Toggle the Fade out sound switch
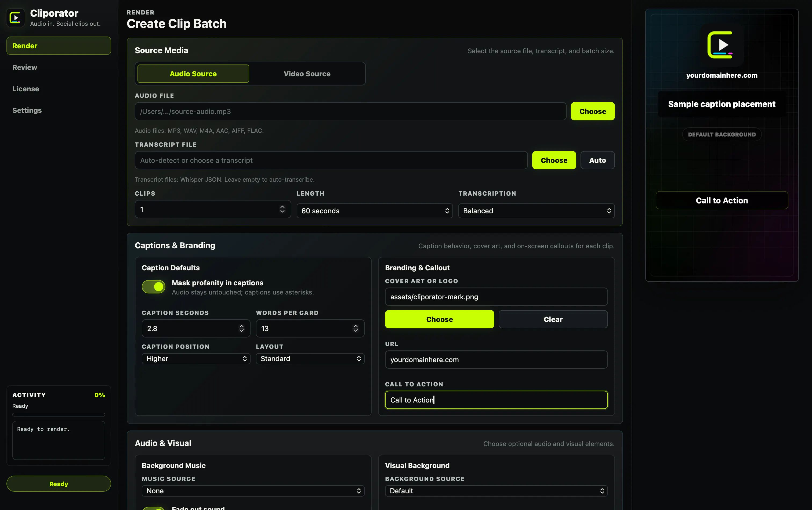 point(154,508)
